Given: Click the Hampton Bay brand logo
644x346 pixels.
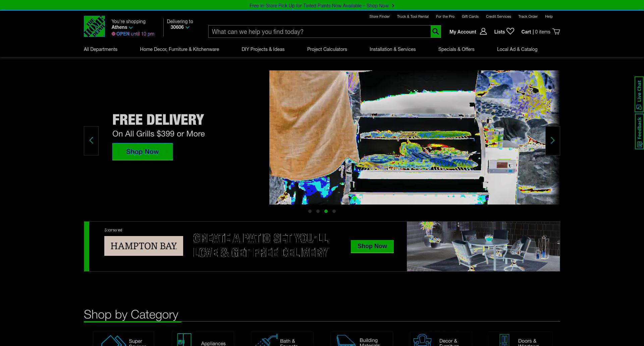Looking at the screenshot, I should click(144, 246).
